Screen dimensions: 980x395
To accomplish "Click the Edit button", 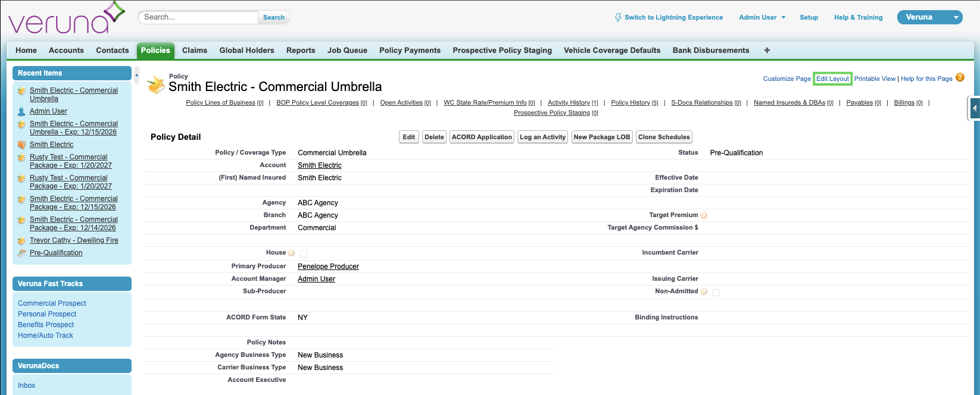I will (409, 137).
